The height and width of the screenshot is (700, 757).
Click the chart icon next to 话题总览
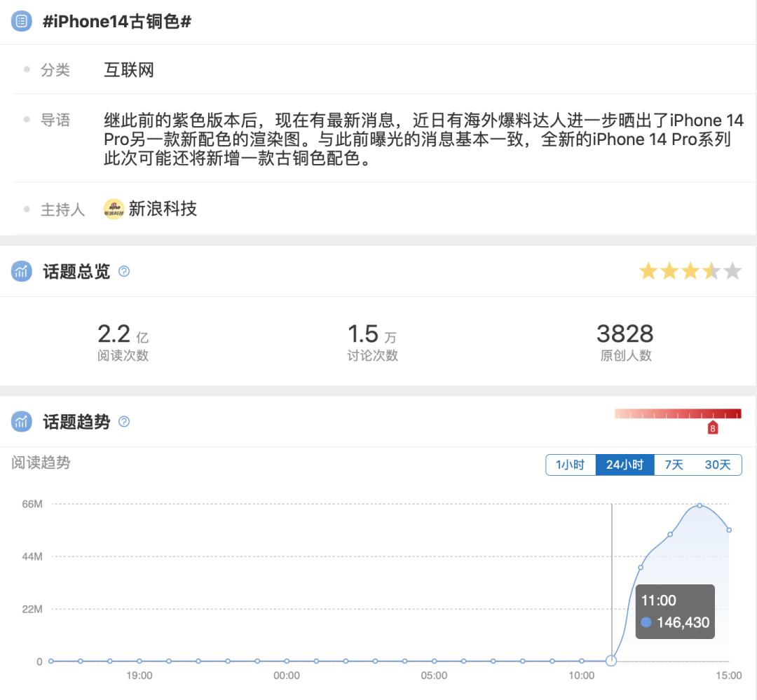coord(21,271)
